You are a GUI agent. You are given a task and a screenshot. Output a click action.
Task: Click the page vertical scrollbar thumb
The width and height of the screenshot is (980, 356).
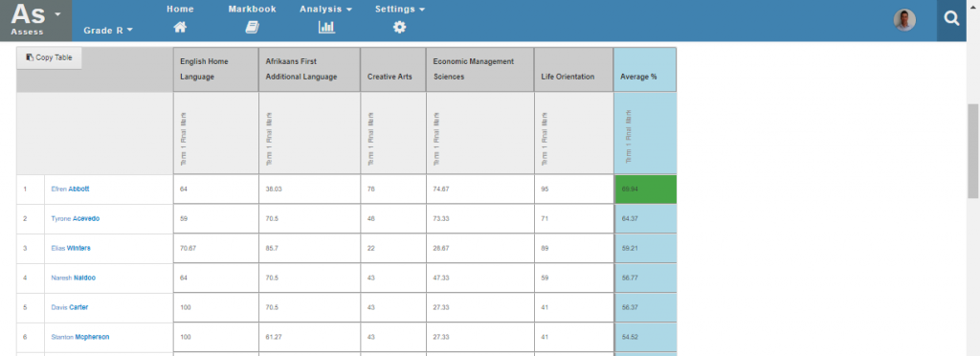click(x=973, y=150)
